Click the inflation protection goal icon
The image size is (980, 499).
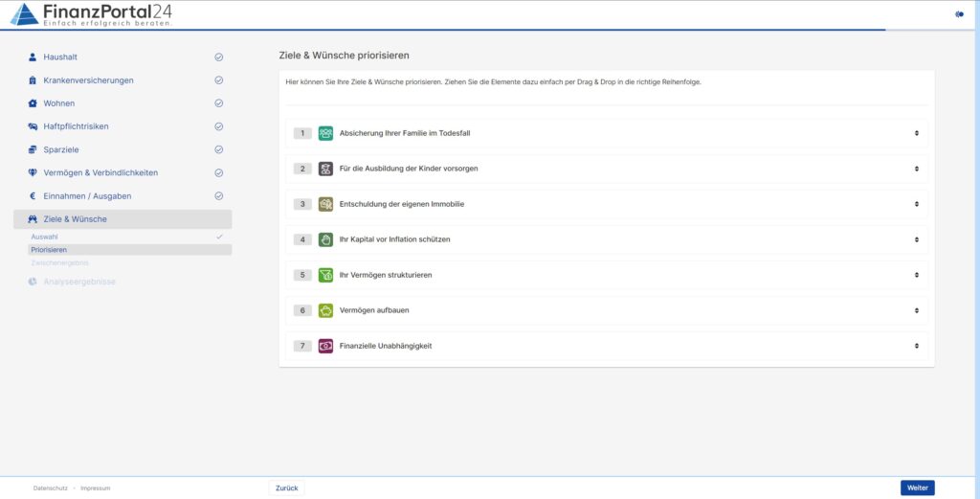coord(325,239)
